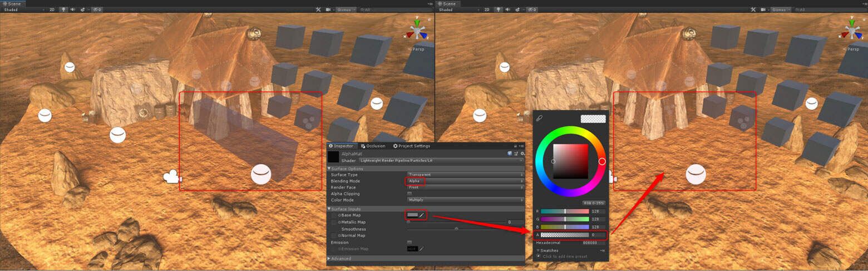Select the camera gizmo in the left scene
Screen dimensions: 868x271
point(171,178)
